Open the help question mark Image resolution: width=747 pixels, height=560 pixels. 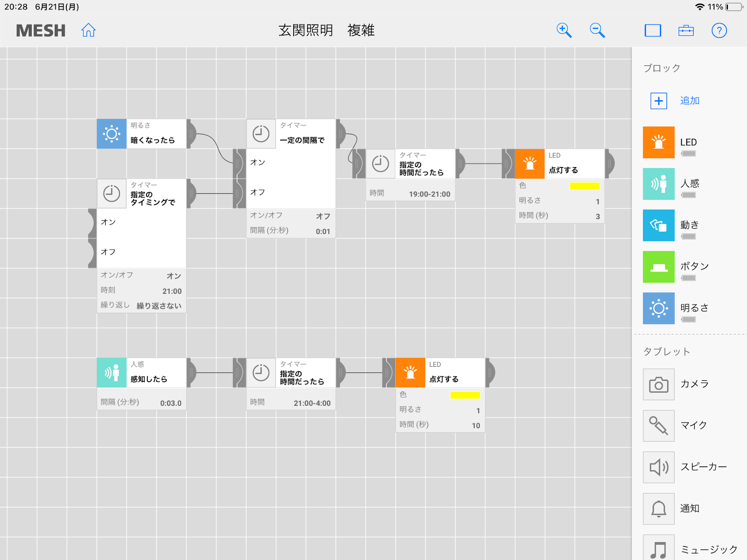tap(719, 31)
